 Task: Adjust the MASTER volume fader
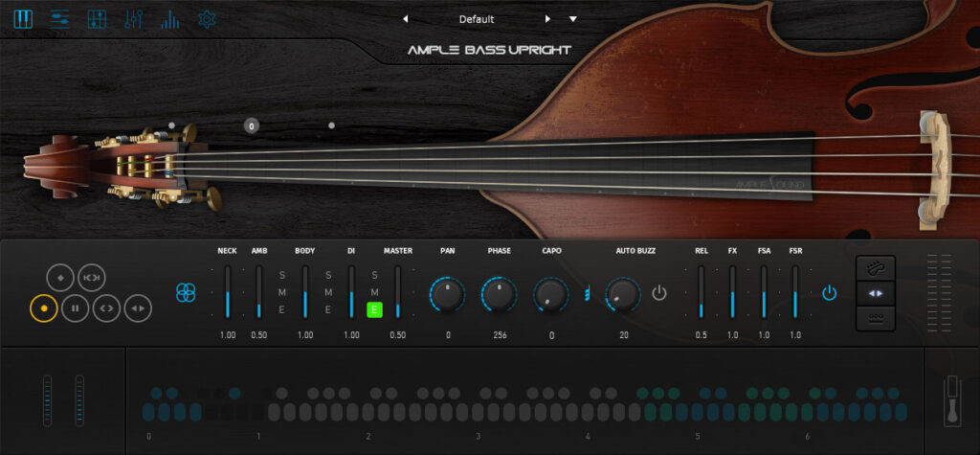[397, 292]
